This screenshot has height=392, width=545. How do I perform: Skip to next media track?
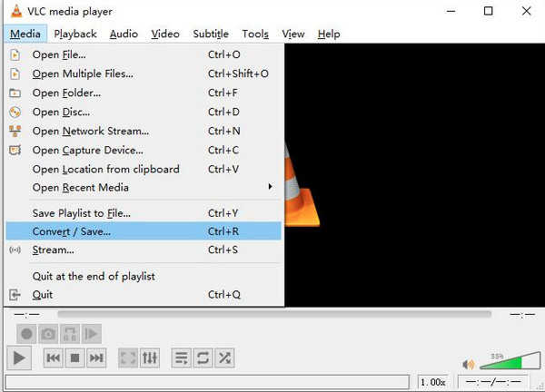point(96,358)
